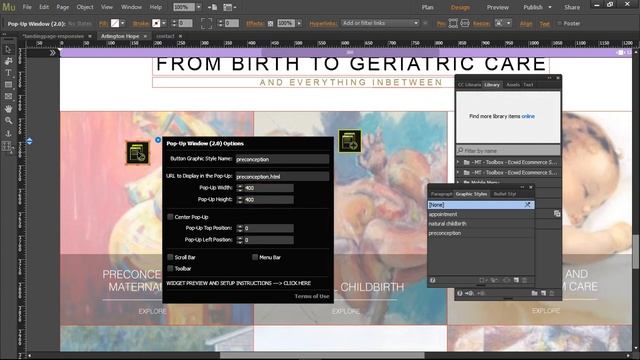Enable the Menu Bar checkbox
The height and width of the screenshot is (360, 640).
pyautogui.click(x=255, y=257)
